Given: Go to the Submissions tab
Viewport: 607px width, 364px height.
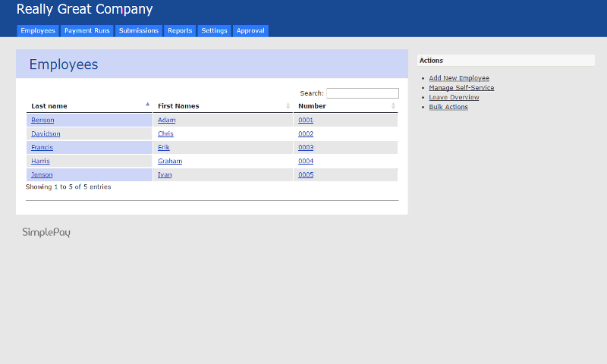Looking at the screenshot, I should (138, 31).
